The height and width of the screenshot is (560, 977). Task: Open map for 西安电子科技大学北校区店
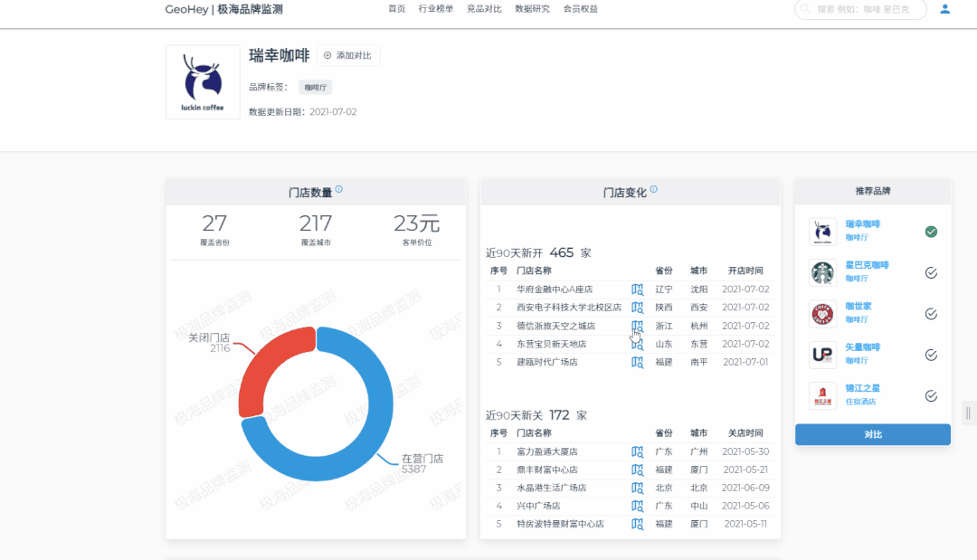click(x=637, y=308)
